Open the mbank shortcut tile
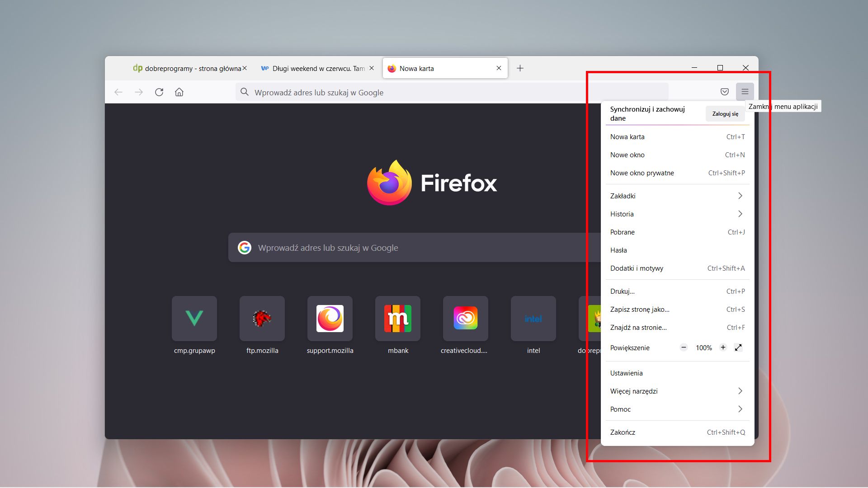Screen dimensions: 868x488 [x=397, y=319]
